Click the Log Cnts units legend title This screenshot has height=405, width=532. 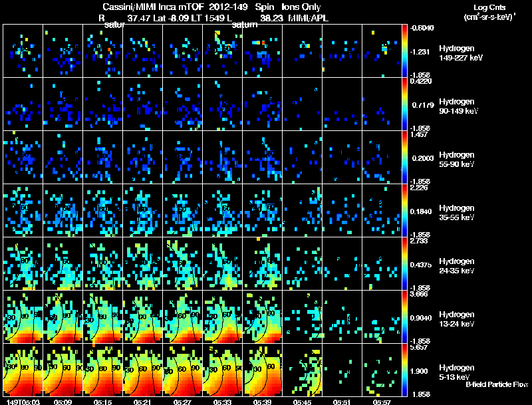489,12
